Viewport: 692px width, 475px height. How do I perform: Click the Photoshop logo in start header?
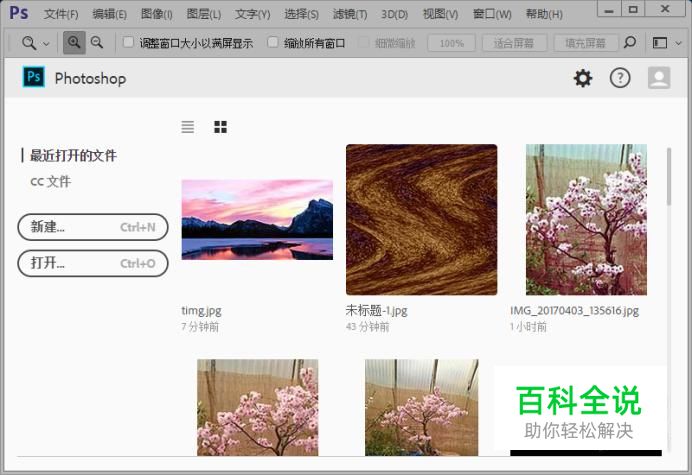click(34, 77)
